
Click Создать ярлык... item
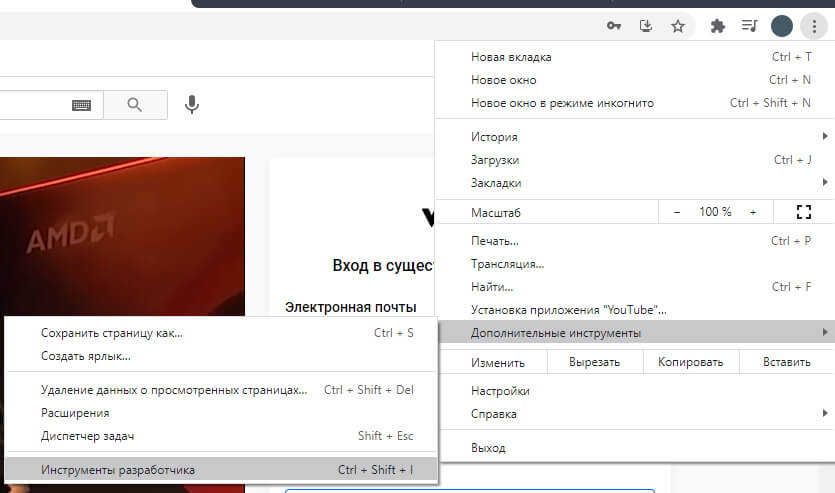pyautogui.click(x=220, y=356)
